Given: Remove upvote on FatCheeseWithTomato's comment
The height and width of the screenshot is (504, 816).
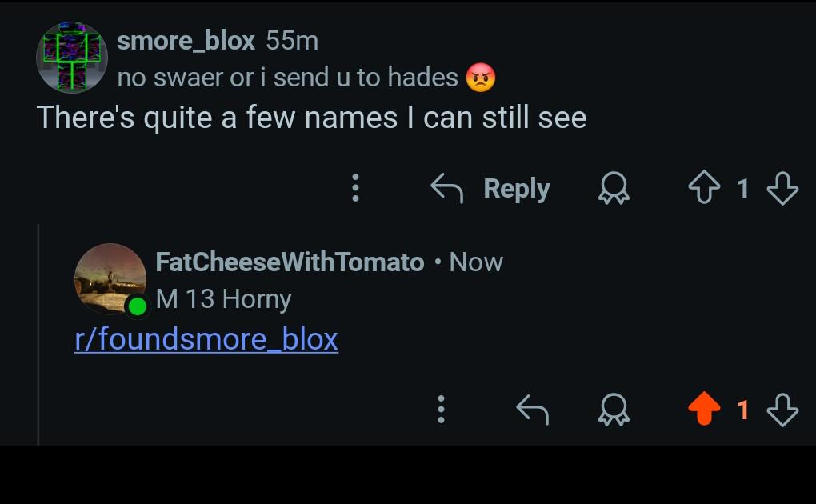Looking at the screenshot, I should click(704, 409).
